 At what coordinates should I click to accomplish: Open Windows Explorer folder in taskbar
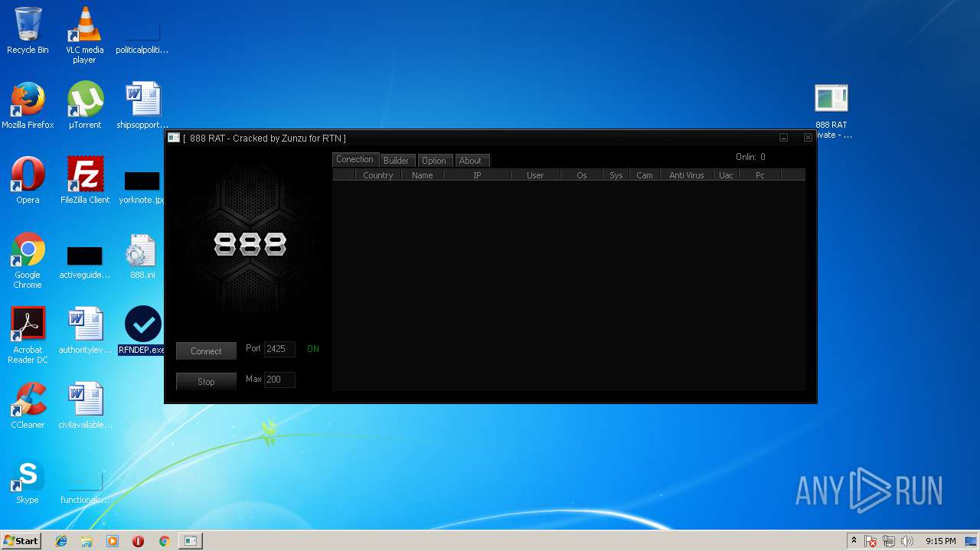point(87,541)
